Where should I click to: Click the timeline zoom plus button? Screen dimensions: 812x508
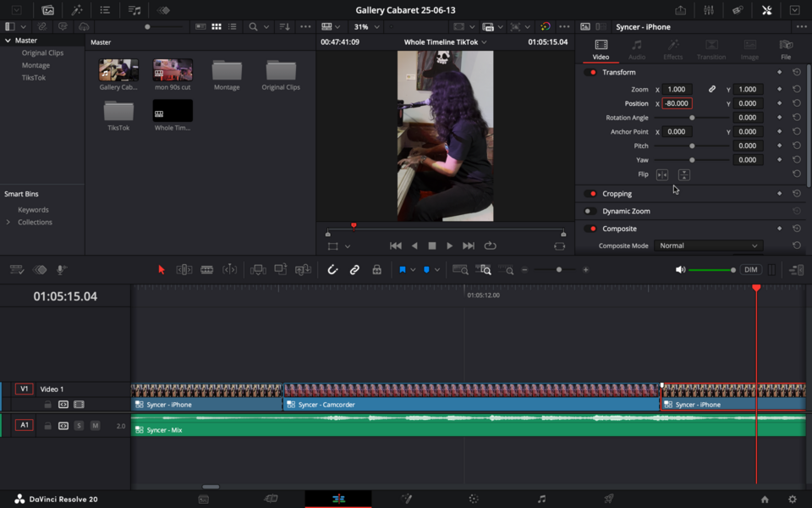(x=585, y=269)
